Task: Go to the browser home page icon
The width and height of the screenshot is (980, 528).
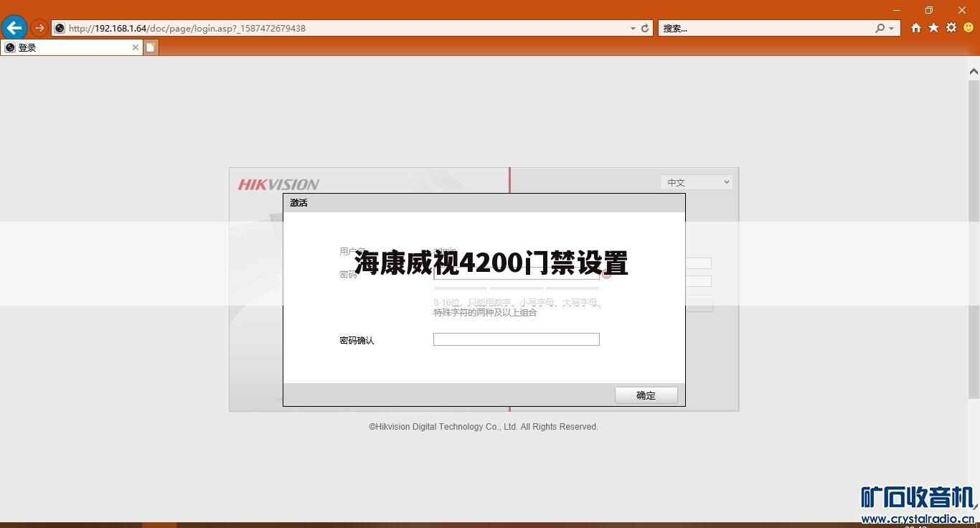Action: tap(916, 27)
